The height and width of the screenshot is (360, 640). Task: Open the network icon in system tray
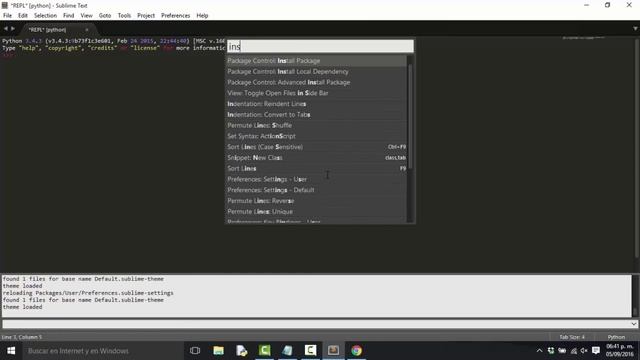(573, 351)
